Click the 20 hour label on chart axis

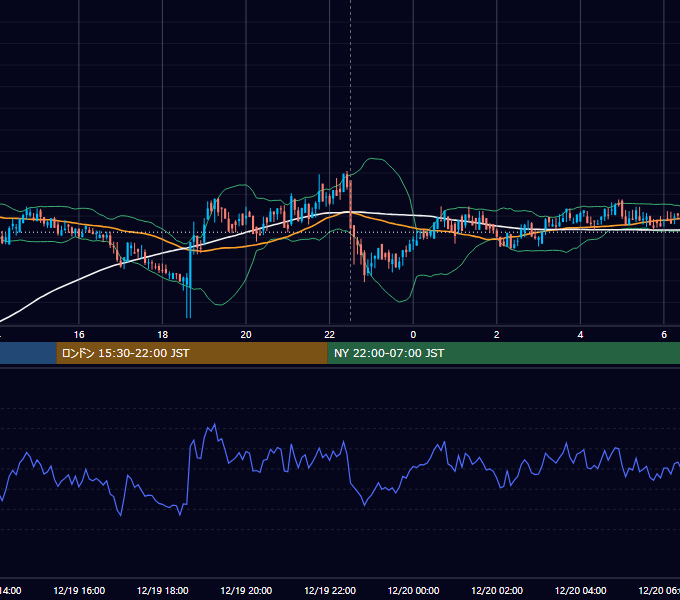246,335
